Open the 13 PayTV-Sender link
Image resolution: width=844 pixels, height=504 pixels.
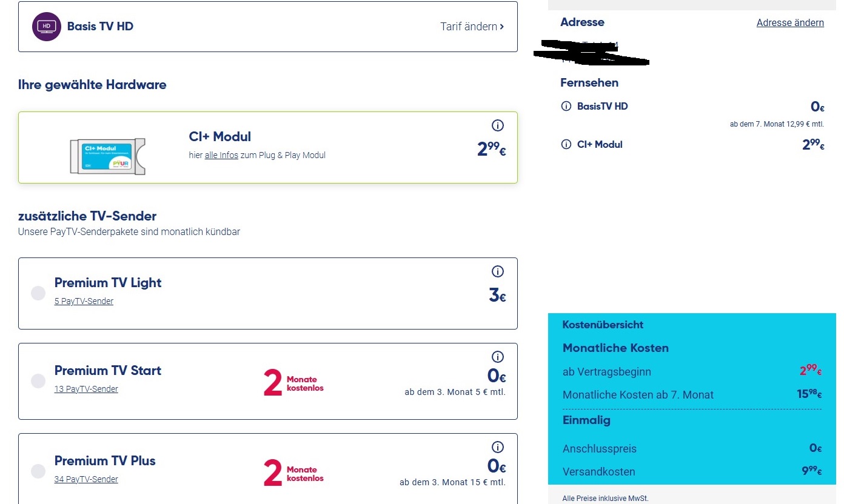coord(86,389)
